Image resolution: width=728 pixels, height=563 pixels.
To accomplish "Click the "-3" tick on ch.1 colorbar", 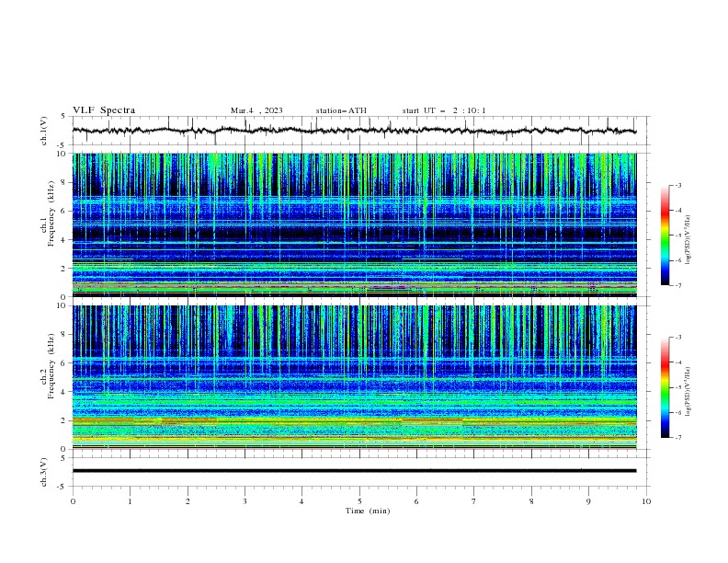I will [x=677, y=185].
